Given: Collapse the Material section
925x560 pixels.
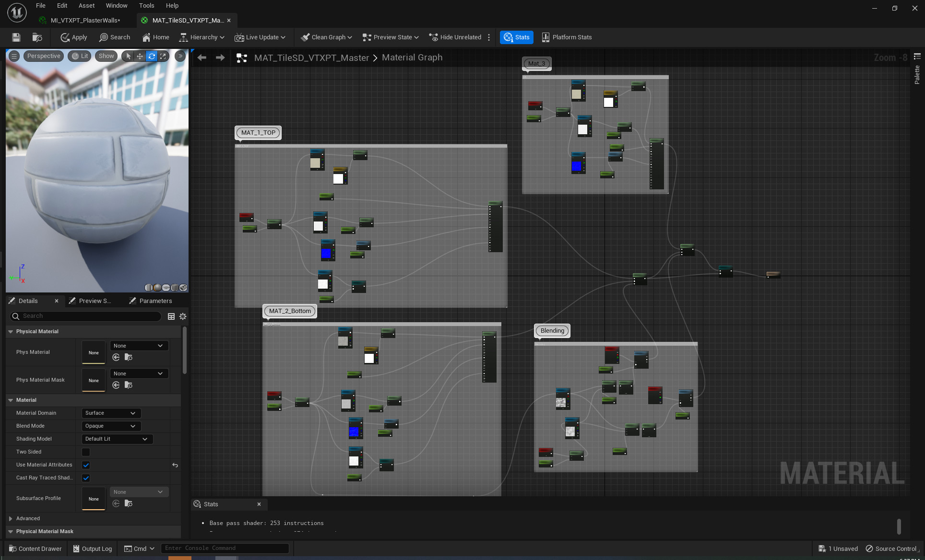Looking at the screenshot, I should point(11,400).
